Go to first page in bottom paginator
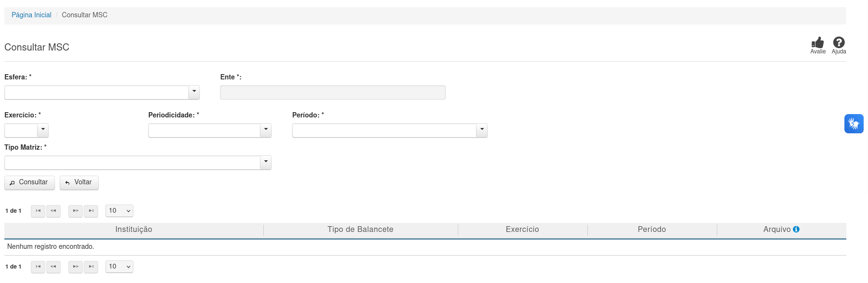The height and width of the screenshot is (283, 868). (38, 267)
